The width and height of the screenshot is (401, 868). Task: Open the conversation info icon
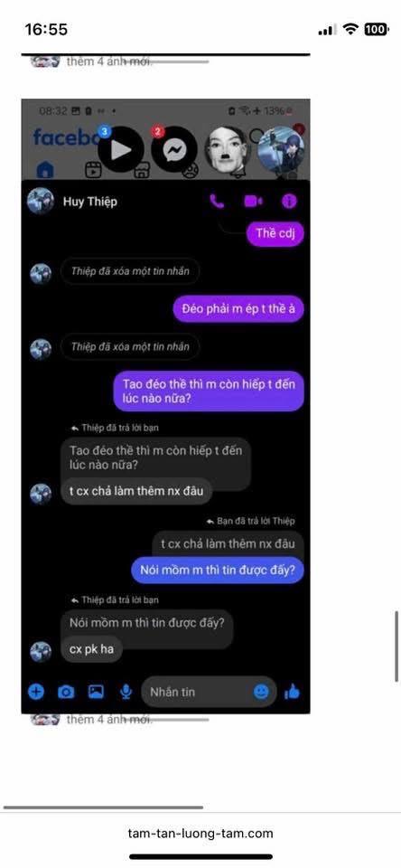point(289,202)
